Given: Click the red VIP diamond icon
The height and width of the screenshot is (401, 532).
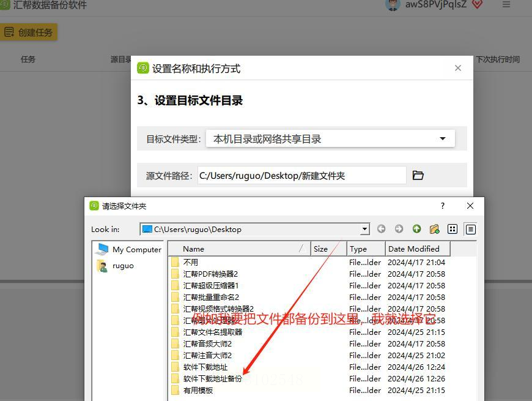Looking at the screenshot, I should (x=477, y=4).
